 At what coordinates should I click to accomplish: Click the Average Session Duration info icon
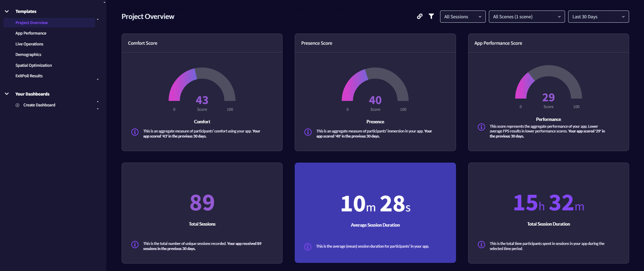click(308, 247)
